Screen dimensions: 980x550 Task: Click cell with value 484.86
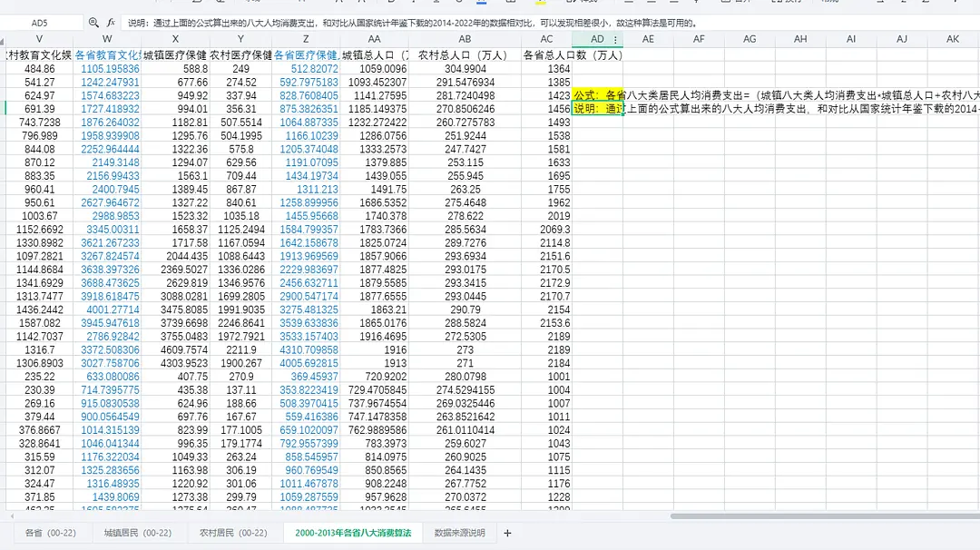click(x=39, y=69)
